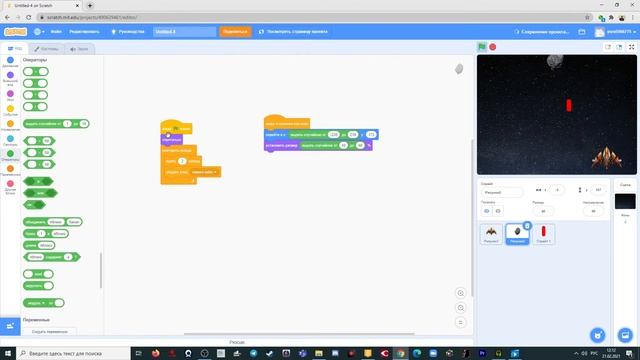Image resolution: width=640 pixels, height=360 pixels.
Task: Select the Variables blocks category
Action: tap(10, 171)
